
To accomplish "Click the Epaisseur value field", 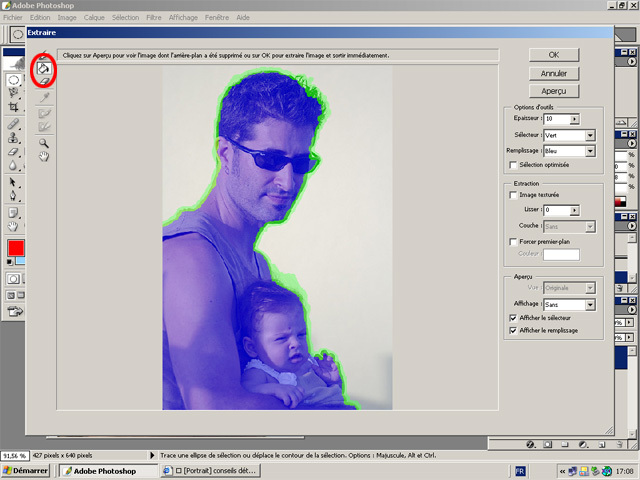I will coord(557,119).
